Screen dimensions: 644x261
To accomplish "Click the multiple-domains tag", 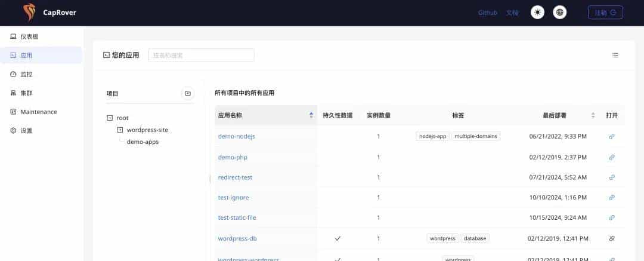I will click(476, 136).
